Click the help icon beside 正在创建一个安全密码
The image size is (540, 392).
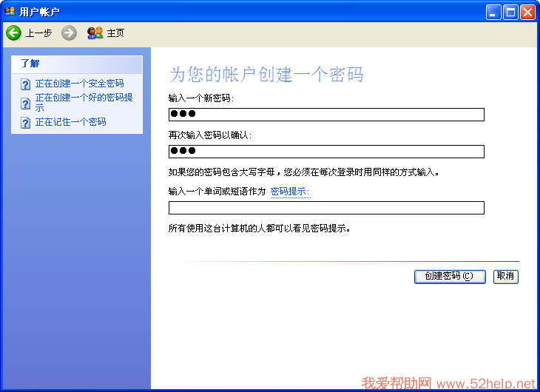click(26, 84)
